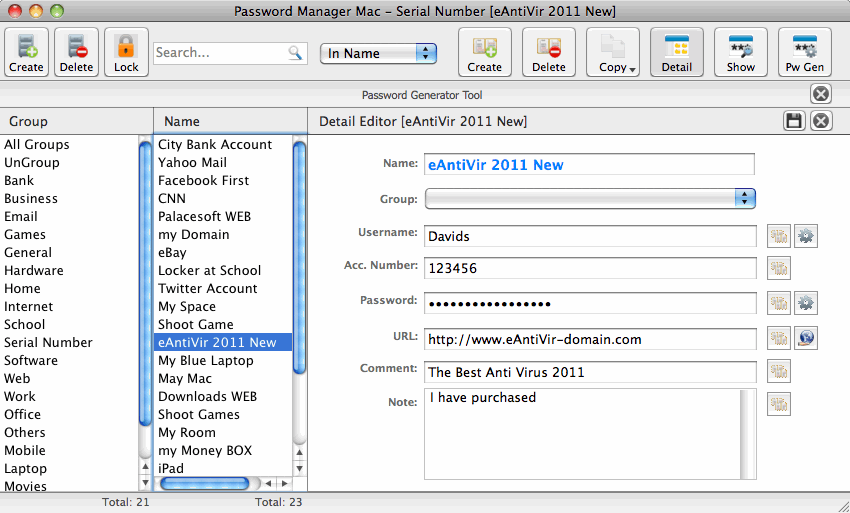Click Name list horizontal scrollbar thumb
This screenshot has width=850, height=513.
pyautogui.click(x=204, y=483)
